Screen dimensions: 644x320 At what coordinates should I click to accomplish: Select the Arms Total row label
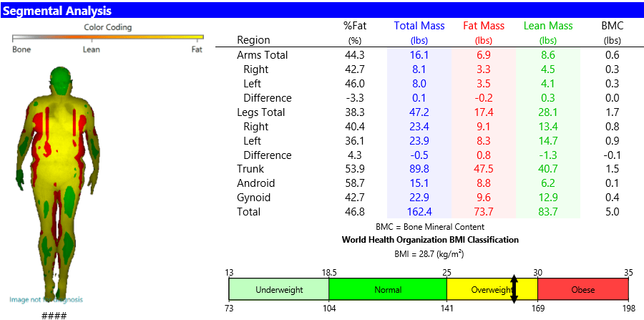[262, 55]
